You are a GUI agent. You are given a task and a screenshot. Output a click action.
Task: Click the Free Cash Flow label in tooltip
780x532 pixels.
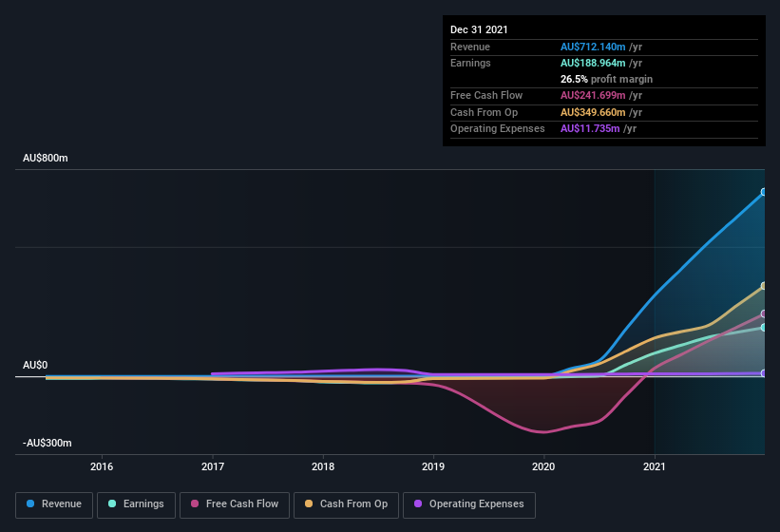point(486,95)
